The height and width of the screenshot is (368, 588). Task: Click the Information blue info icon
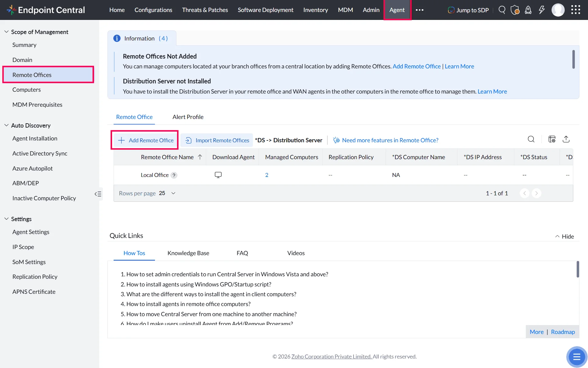117,38
